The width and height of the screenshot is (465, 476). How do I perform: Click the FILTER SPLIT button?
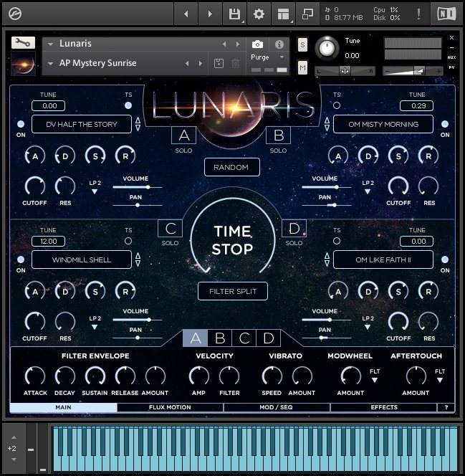coord(233,291)
